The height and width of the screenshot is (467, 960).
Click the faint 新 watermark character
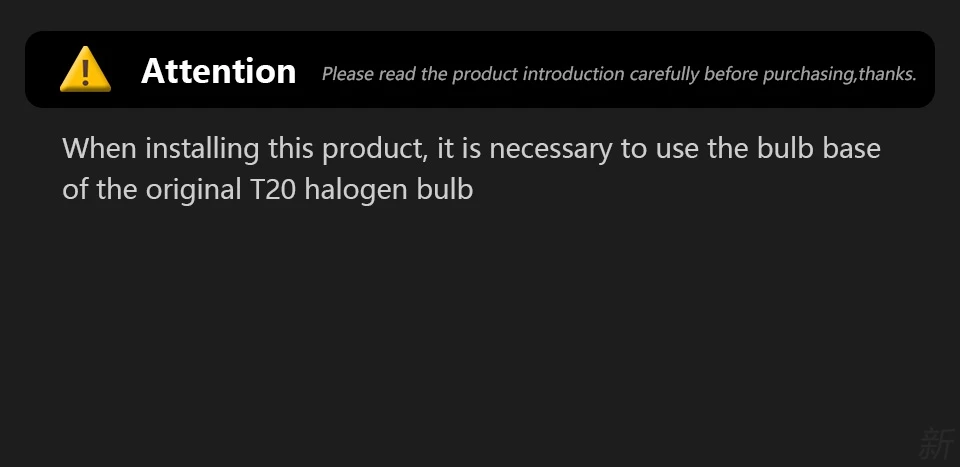pyautogui.click(x=937, y=443)
